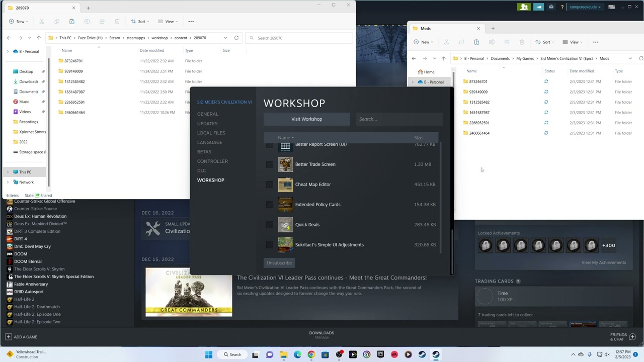Open Great Commanders news thumbnail
This screenshot has height=362, width=644.
[x=189, y=292]
